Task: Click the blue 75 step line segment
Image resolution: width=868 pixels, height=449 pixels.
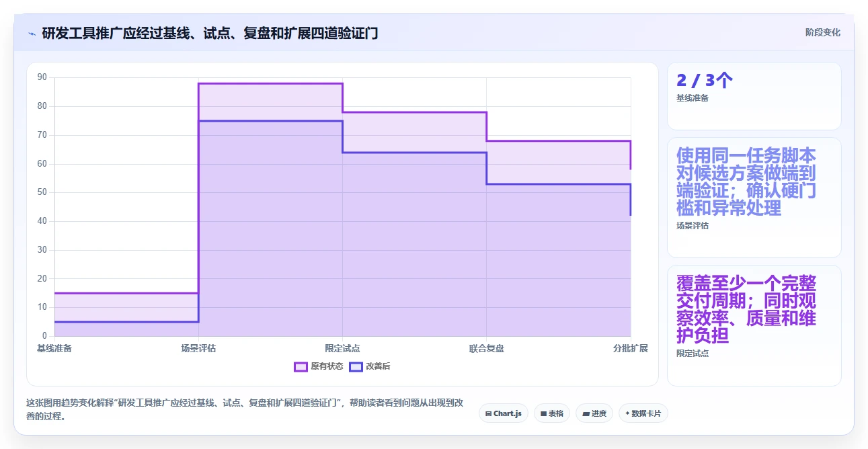Action: coord(270,121)
